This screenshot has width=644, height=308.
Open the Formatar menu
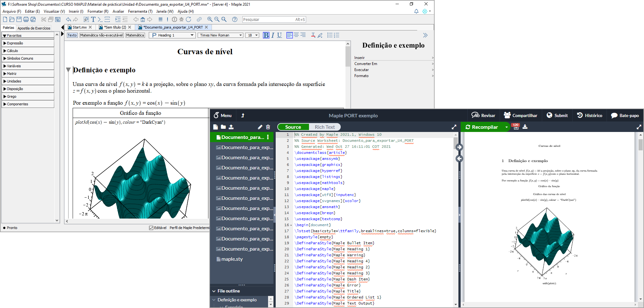click(98, 11)
